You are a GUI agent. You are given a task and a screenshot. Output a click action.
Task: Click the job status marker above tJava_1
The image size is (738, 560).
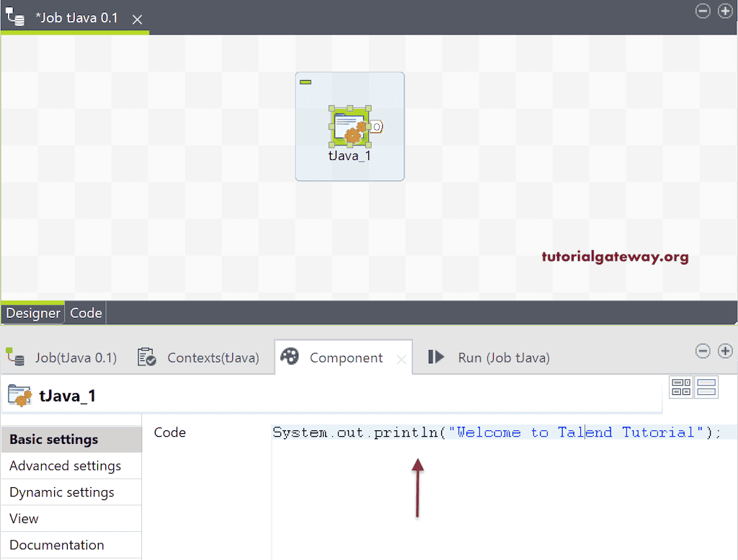coord(306,81)
